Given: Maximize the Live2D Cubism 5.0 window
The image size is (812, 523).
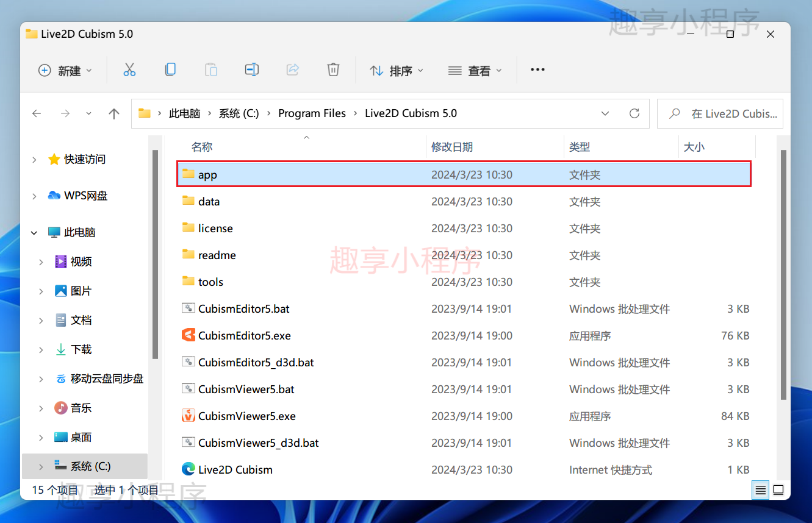Looking at the screenshot, I should (730, 34).
